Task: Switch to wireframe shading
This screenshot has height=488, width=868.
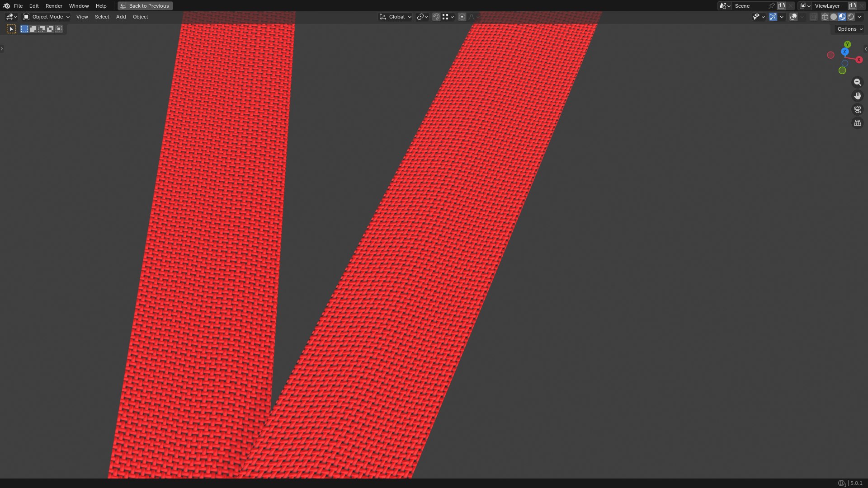Action: click(825, 17)
